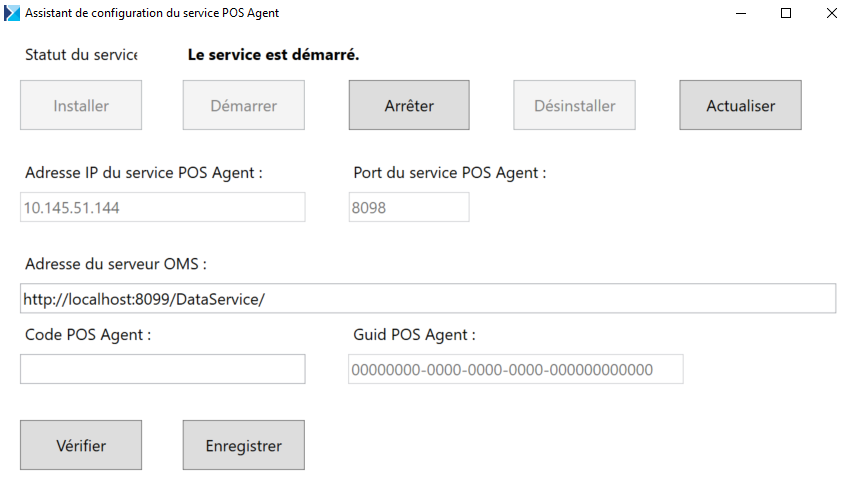Click the window title text
Image resolution: width=855 pixels, height=490 pixels.
(152, 13)
